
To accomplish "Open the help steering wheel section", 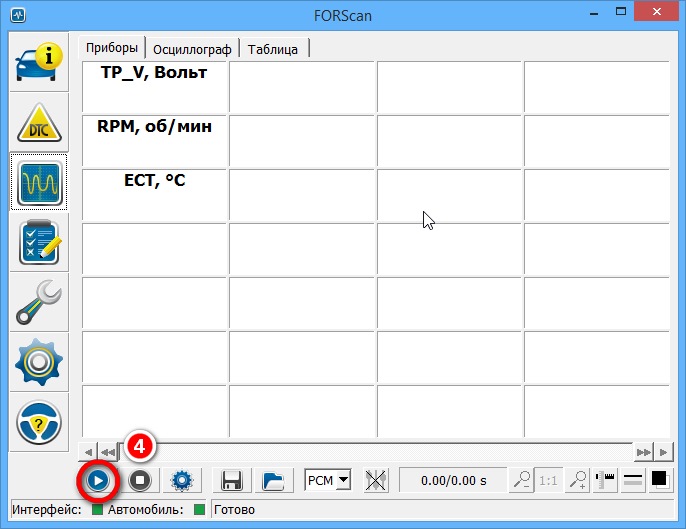I will click(x=39, y=422).
